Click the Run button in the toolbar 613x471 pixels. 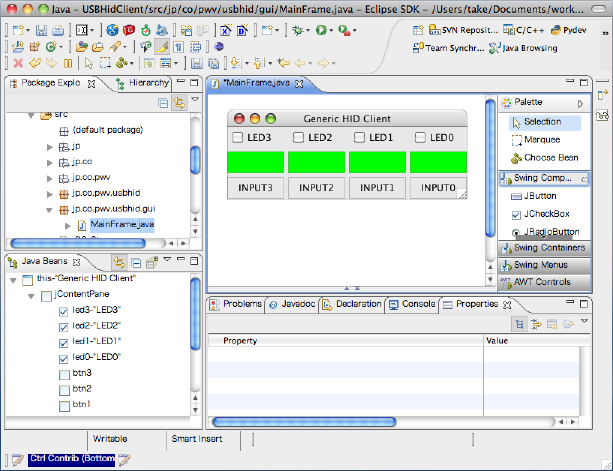(x=322, y=30)
